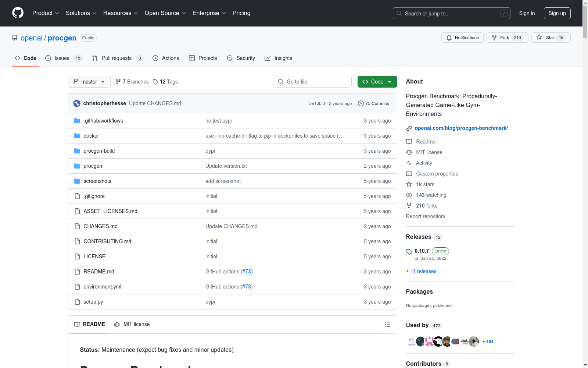Expand the green Code dropdown button
The height and width of the screenshot is (368, 588).
point(377,82)
